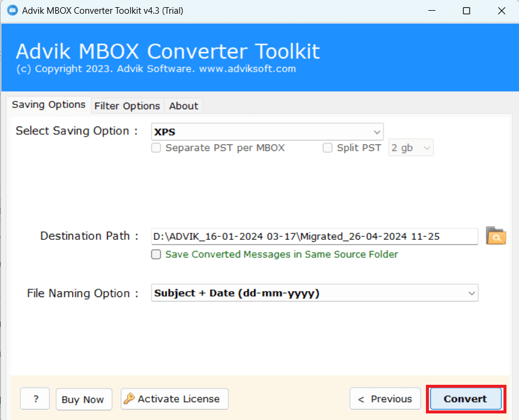Image resolution: width=519 pixels, height=420 pixels.
Task: Minimize the Advik MBOX Converter window
Action: point(432,11)
